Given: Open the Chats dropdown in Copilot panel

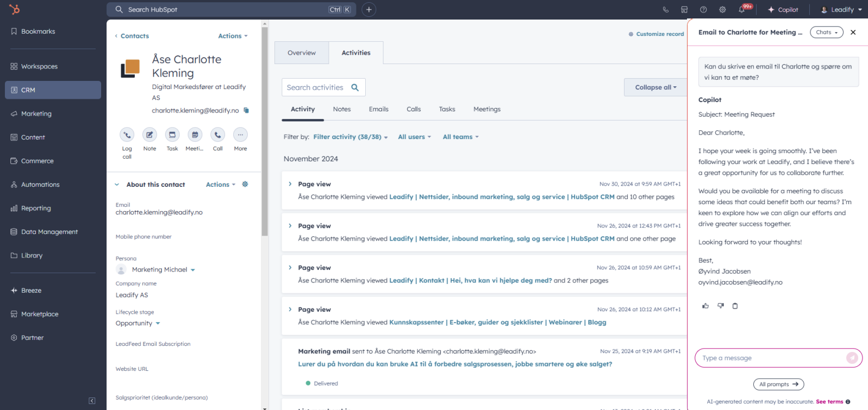Looking at the screenshot, I should click(x=827, y=32).
